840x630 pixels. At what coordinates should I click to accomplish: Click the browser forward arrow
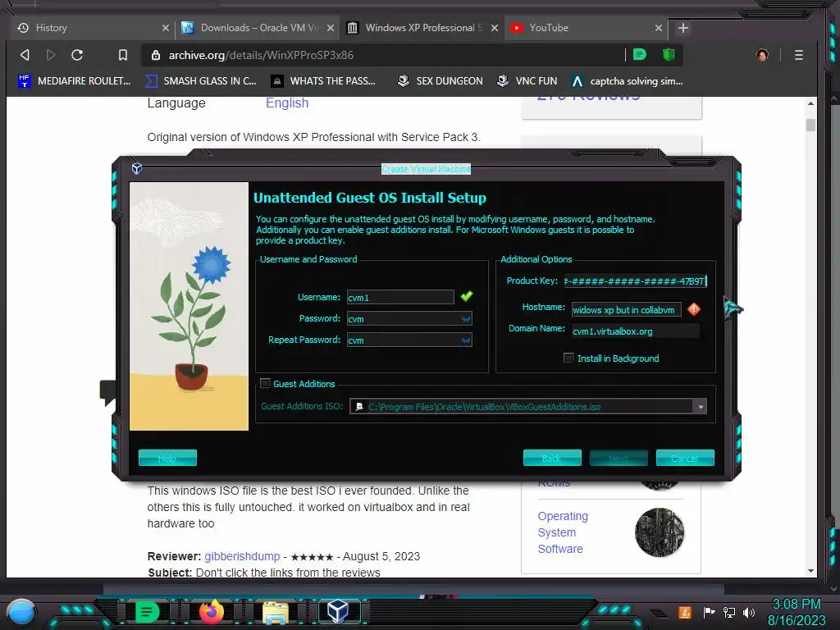[x=51, y=55]
